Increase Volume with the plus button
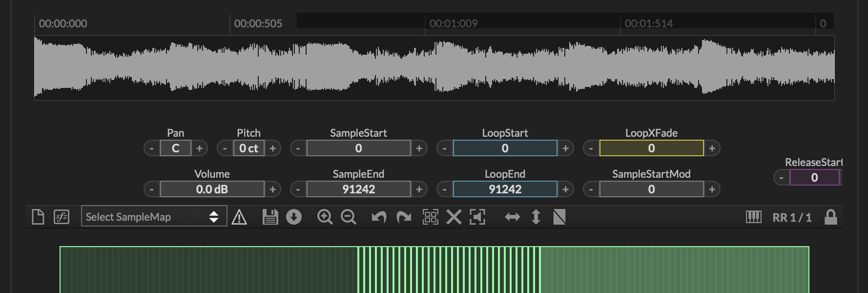This screenshot has width=868, height=293. point(272,189)
